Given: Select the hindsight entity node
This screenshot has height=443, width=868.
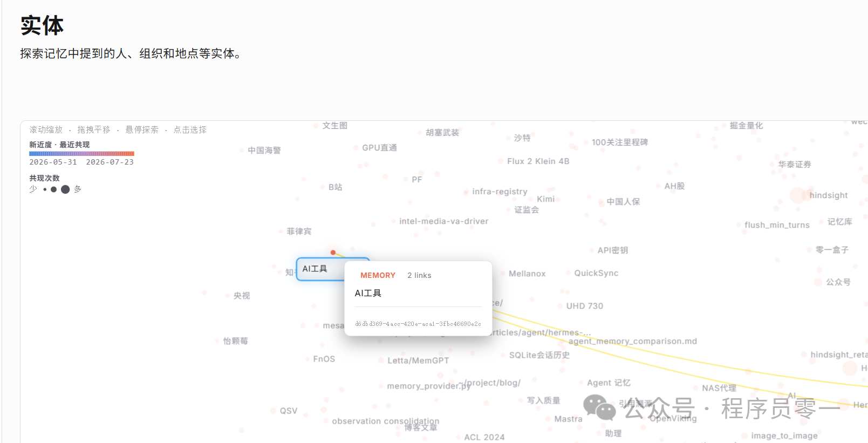Looking at the screenshot, I should pyautogui.click(x=828, y=195).
